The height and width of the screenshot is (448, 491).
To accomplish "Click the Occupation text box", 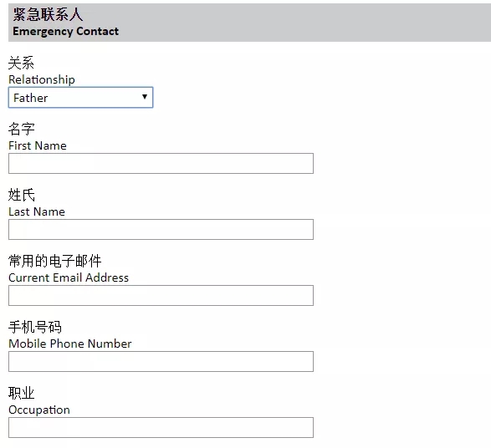I will pyautogui.click(x=161, y=427).
